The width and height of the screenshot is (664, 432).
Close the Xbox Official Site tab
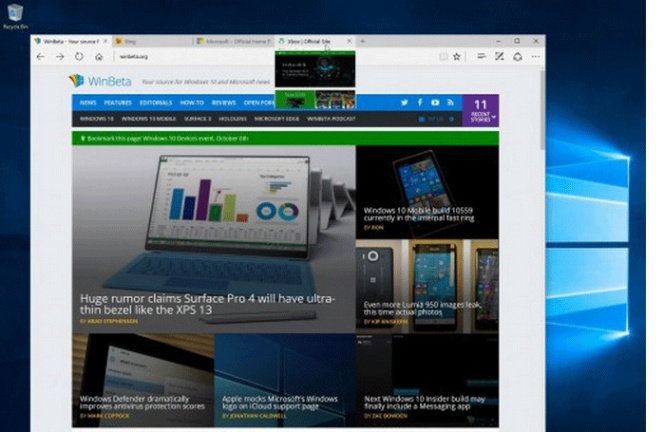coord(349,41)
